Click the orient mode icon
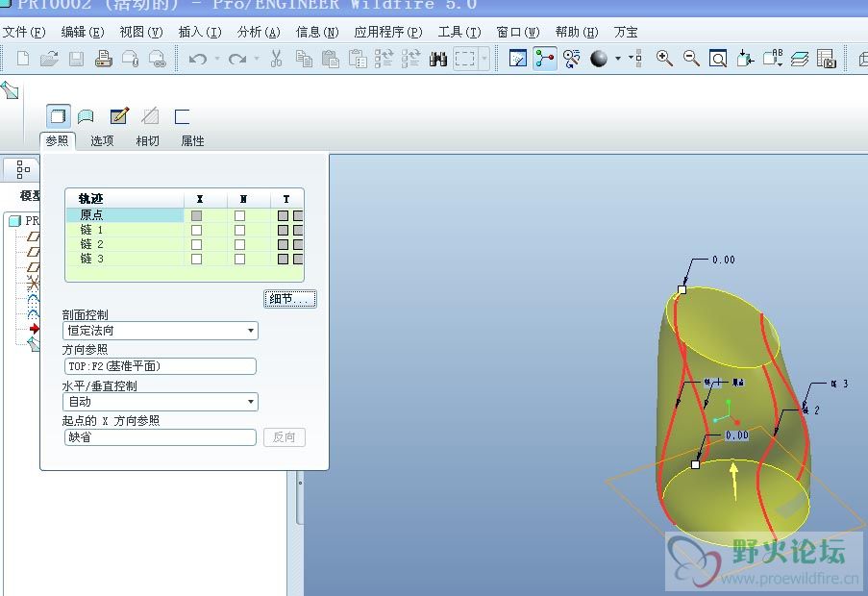The image size is (868, 596). pyautogui.click(x=572, y=58)
